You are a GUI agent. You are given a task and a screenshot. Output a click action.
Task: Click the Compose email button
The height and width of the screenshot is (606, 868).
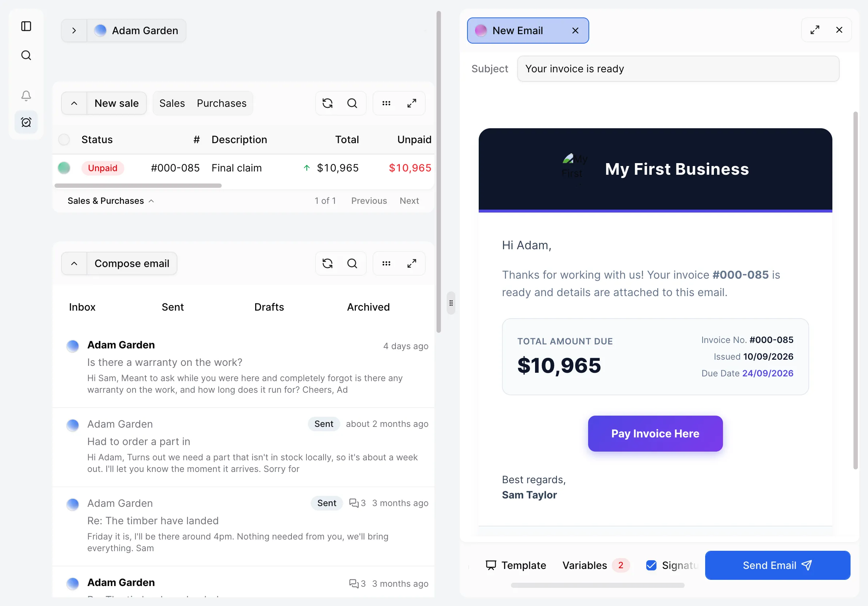tap(132, 263)
